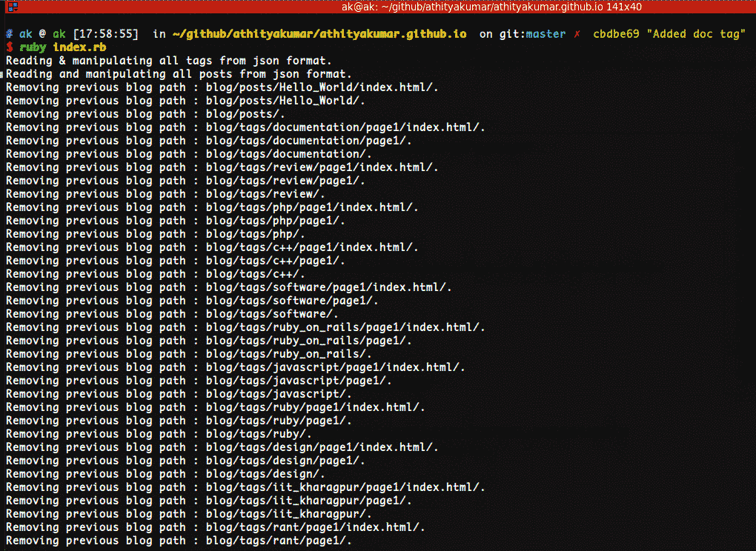Click the blog/tags/rant/page1/ path on last line

click(x=279, y=541)
